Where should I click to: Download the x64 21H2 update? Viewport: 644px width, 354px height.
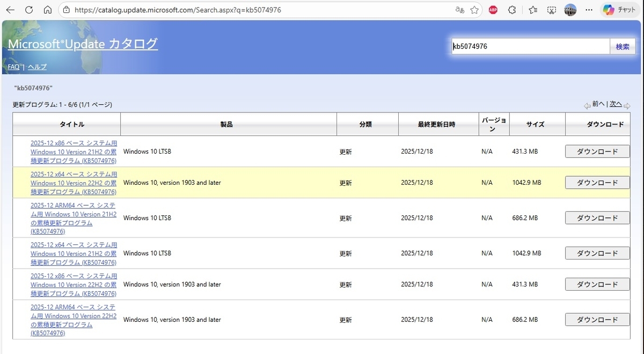point(597,253)
